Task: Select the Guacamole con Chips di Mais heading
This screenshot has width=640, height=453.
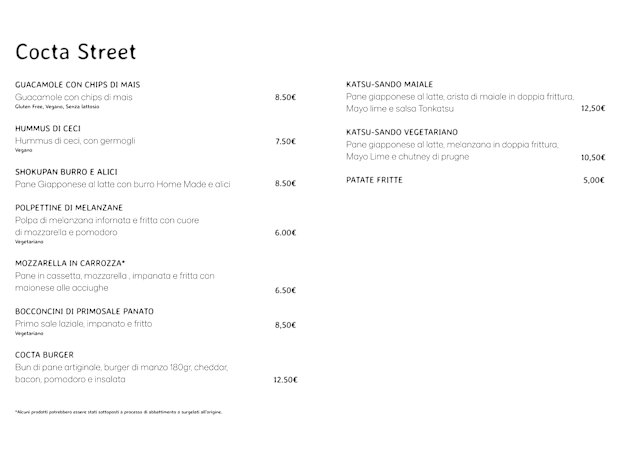Action: click(x=77, y=83)
